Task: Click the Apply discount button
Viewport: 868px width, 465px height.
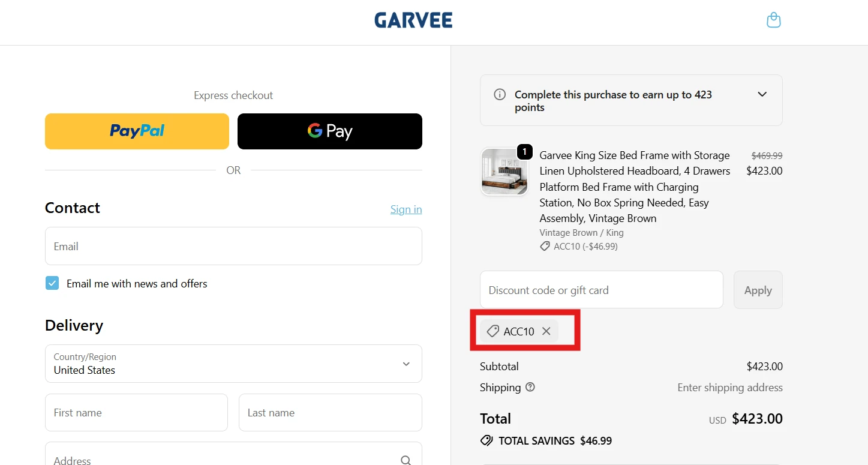Action: tap(758, 290)
